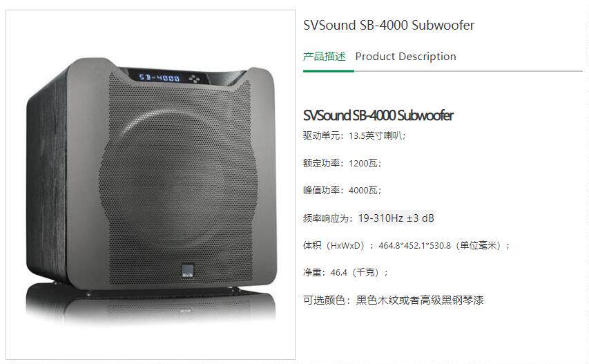The width and height of the screenshot is (589, 364).
Task: Click the SVS logo badge on the grille
Action: (187, 271)
